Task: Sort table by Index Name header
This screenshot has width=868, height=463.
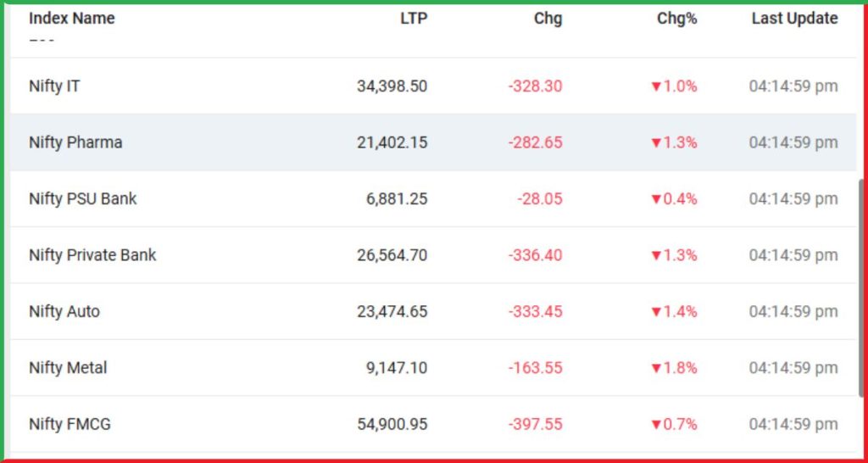Action: click(x=72, y=19)
